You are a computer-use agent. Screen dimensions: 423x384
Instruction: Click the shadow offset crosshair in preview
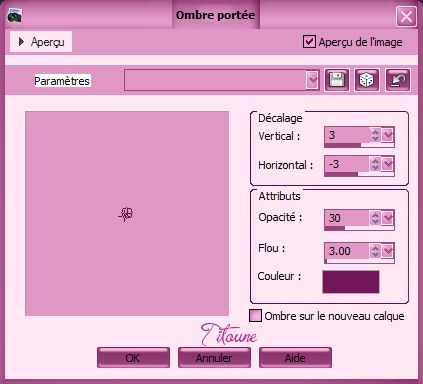point(126,214)
